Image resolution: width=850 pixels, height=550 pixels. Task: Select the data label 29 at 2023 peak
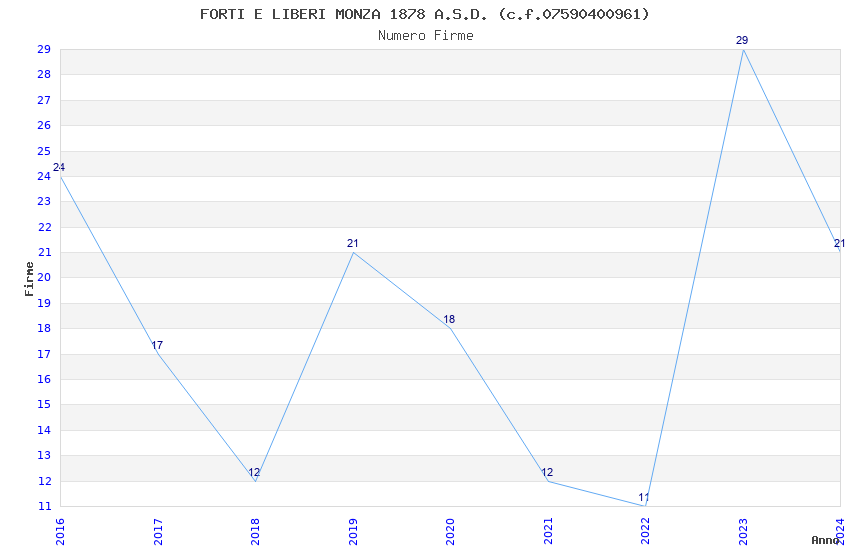[x=742, y=40]
